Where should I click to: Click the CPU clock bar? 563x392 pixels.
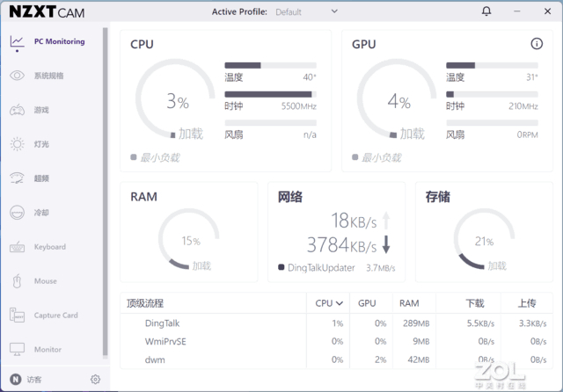[270, 94]
